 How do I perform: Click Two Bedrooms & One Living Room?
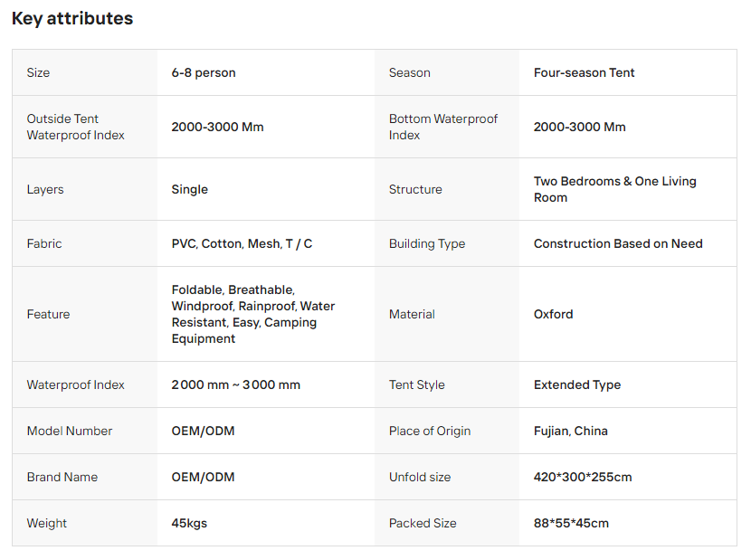click(x=615, y=189)
